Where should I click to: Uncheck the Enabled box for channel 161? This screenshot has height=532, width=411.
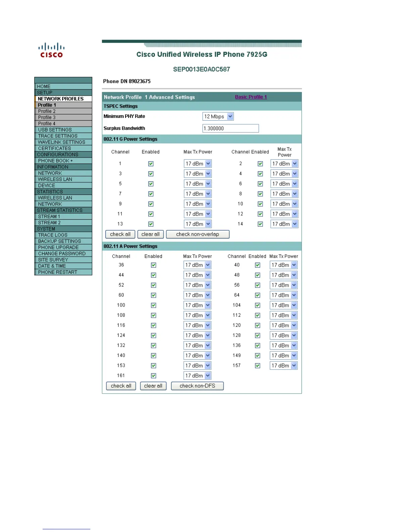[x=153, y=376]
